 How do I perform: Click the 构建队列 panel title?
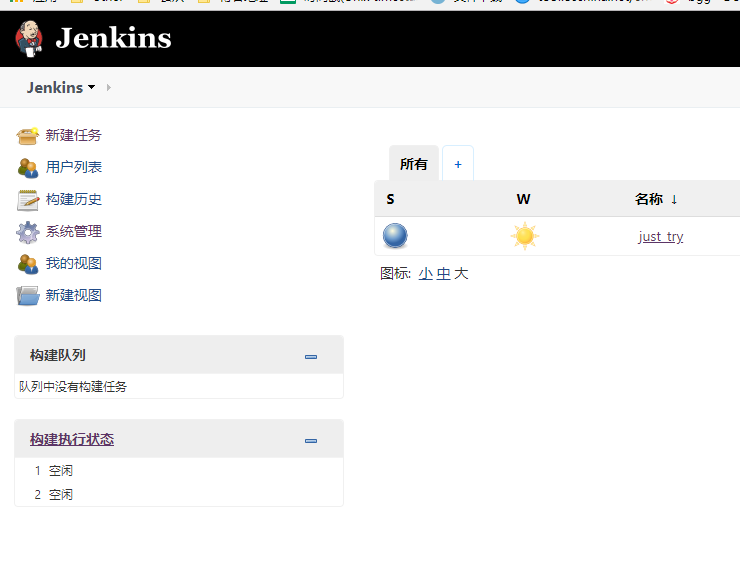[58, 355]
